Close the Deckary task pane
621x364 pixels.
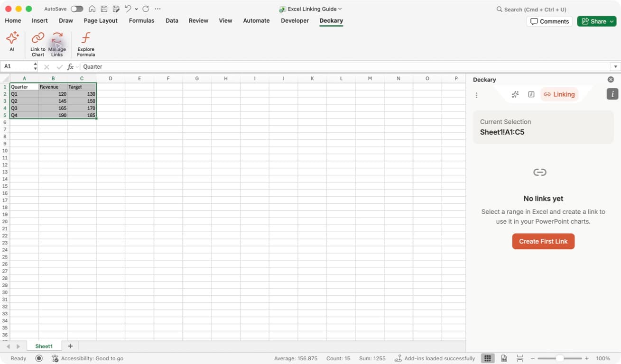pos(611,80)
